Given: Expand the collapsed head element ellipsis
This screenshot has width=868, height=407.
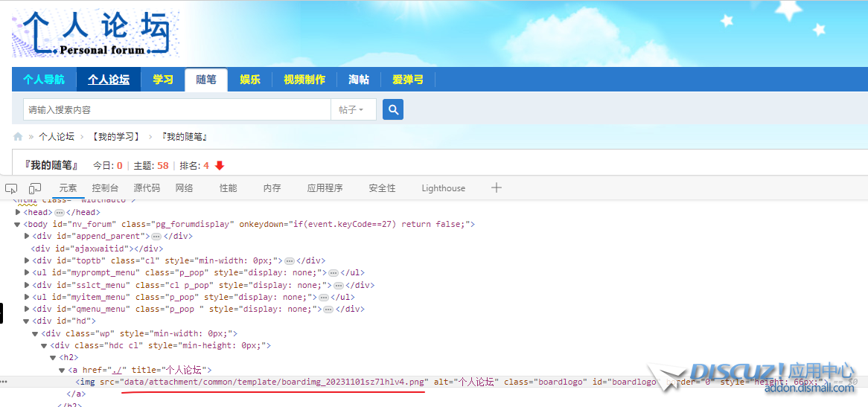Looking at the screenshot, I should pos(60,212).
